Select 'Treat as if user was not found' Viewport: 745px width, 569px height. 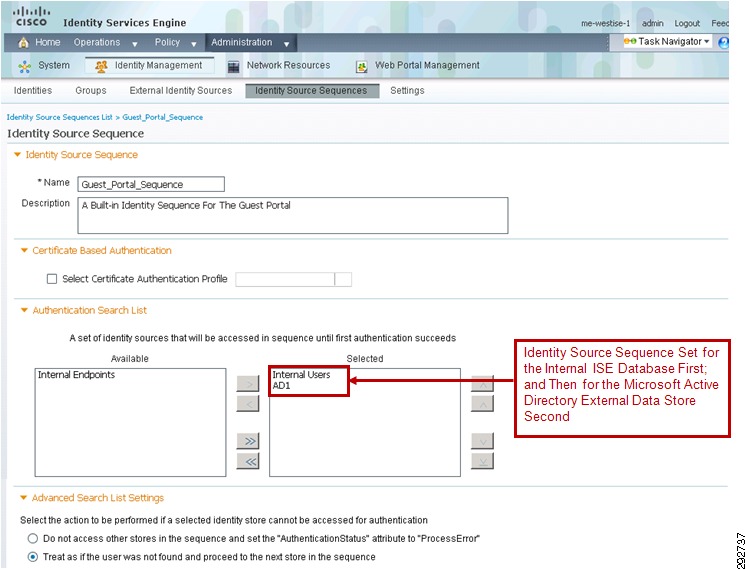pyautogui.click(x=32, y=557)
